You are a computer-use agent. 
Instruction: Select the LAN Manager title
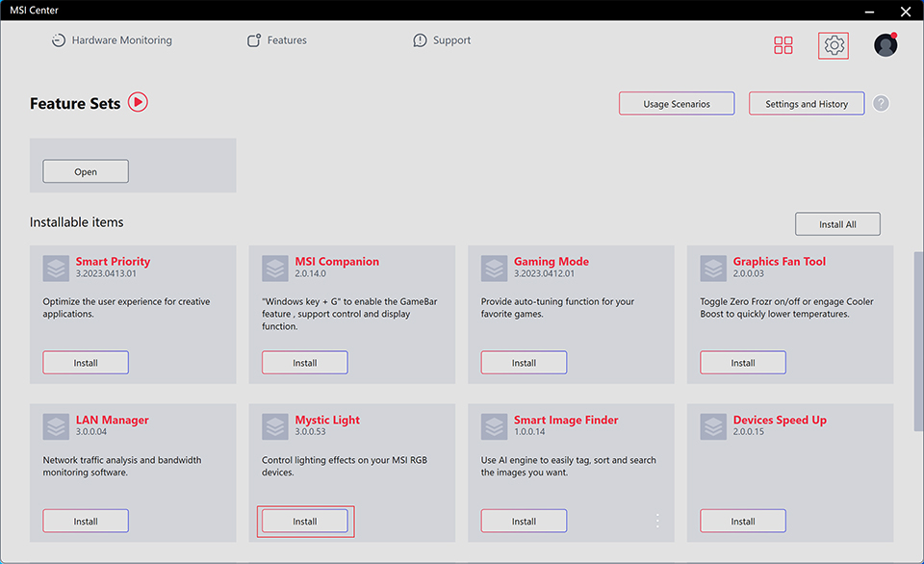point(112,420)
